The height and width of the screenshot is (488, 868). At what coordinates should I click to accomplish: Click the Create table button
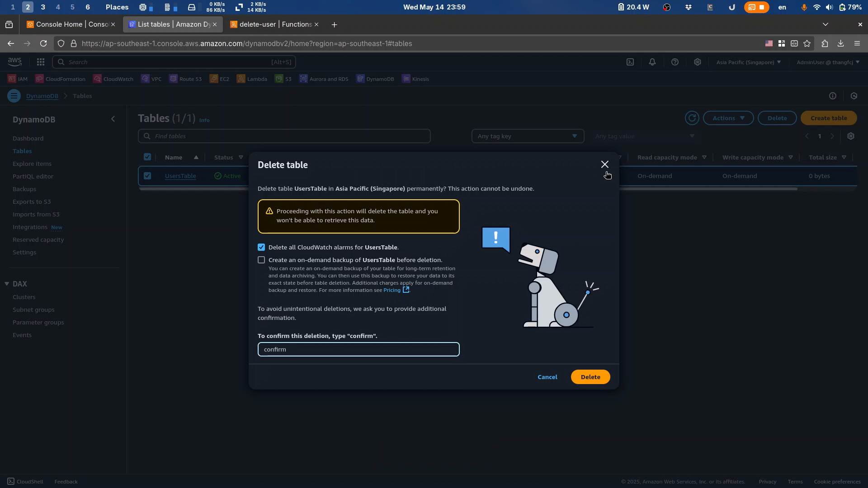coord(829,118)
